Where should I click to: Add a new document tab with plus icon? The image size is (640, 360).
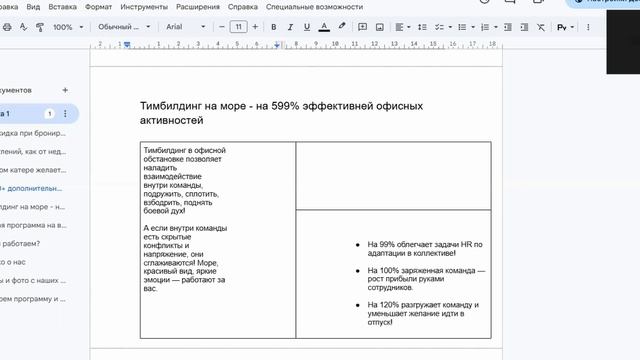[65, 90]
